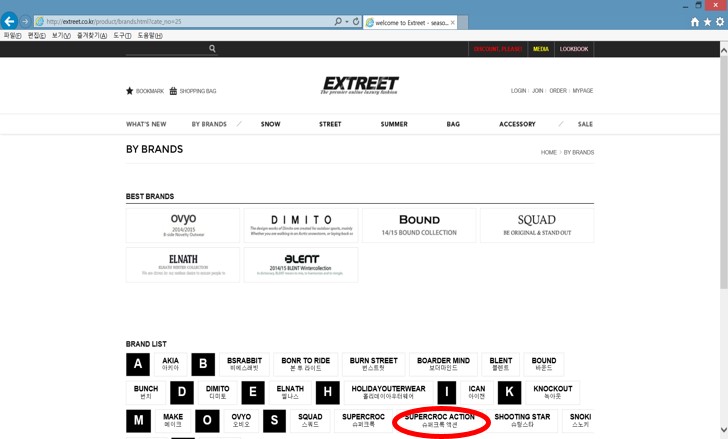Open the address bar search magnifier

338,21
